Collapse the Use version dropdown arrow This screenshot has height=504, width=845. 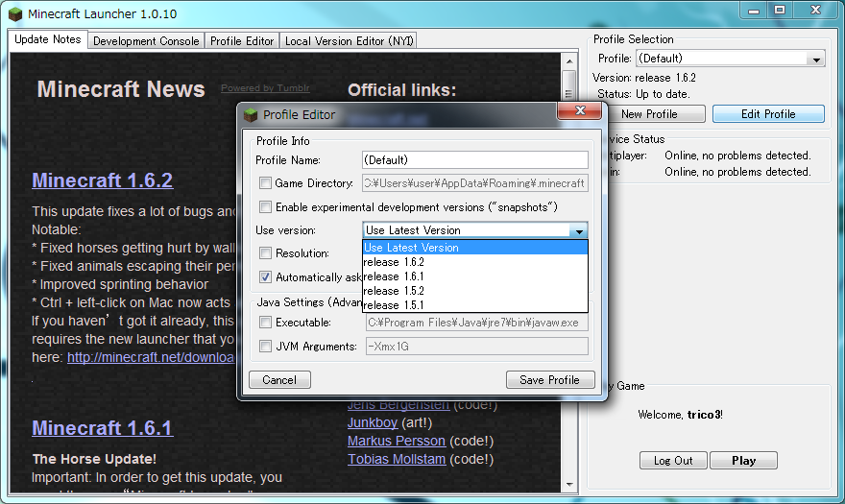(579, 230)
